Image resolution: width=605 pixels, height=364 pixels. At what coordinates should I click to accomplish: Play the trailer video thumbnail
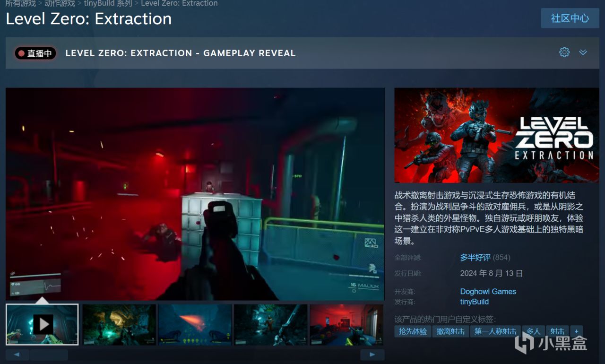42,324
